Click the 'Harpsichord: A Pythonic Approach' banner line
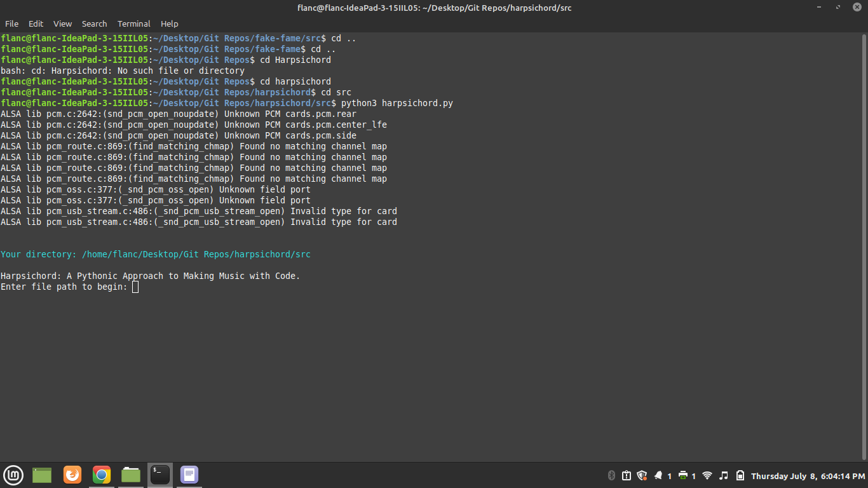 click(151, 276)
